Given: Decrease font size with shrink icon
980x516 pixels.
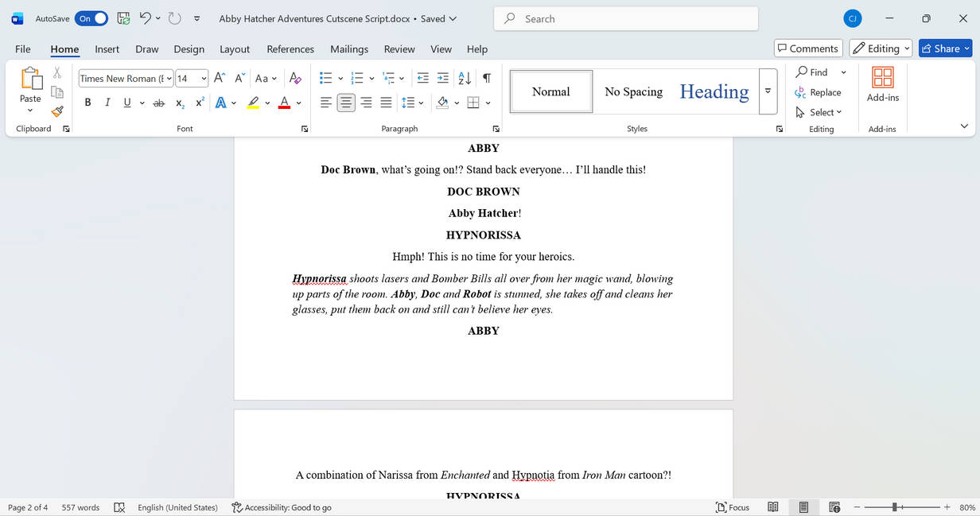Looking at the screenshot, I should 239,78.
